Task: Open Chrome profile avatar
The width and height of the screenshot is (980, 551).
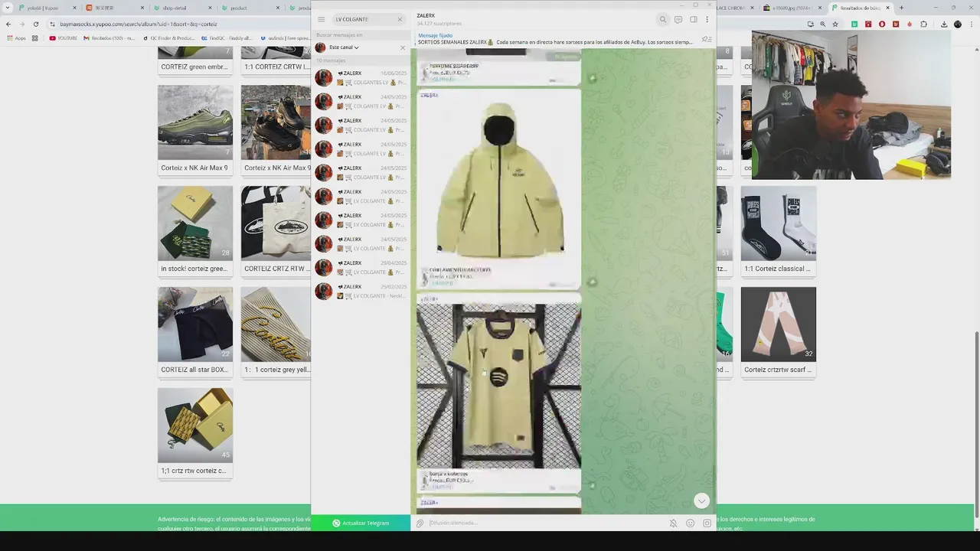Action: click(x=958, y=24)
